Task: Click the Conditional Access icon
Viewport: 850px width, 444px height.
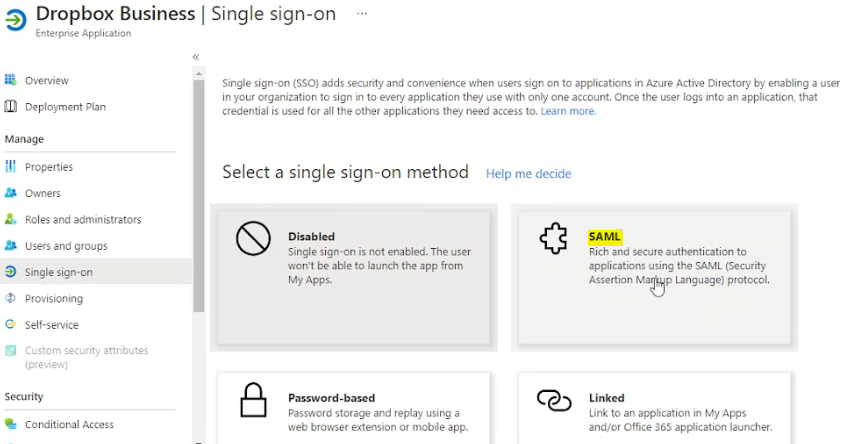Action: [x=11, y=424]
